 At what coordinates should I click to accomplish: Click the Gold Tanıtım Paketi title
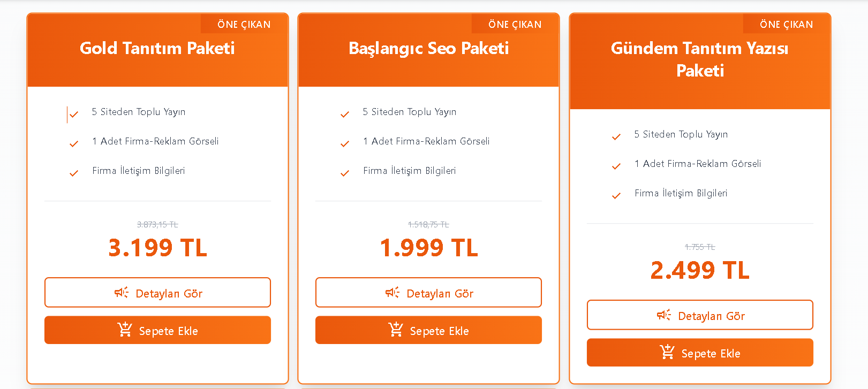coord(157,48)
